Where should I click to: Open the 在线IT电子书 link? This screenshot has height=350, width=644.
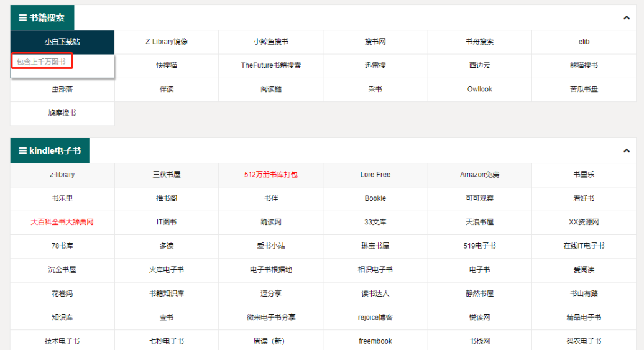tap(584, 246)
